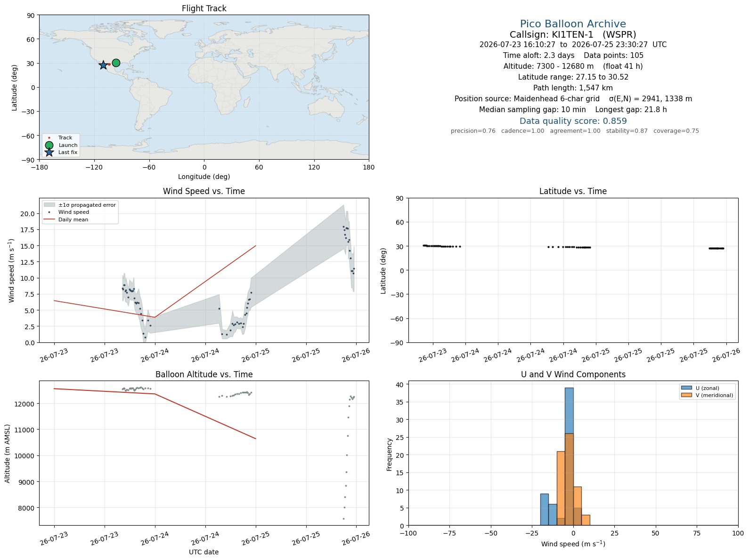Click the blue Last fix star on the map

tap(103, 65)
